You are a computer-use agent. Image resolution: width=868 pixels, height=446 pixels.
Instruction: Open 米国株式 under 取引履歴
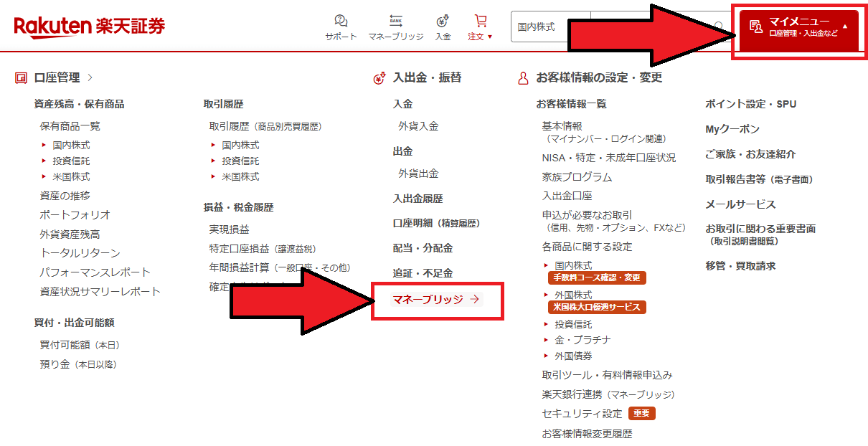pos(240,176)
